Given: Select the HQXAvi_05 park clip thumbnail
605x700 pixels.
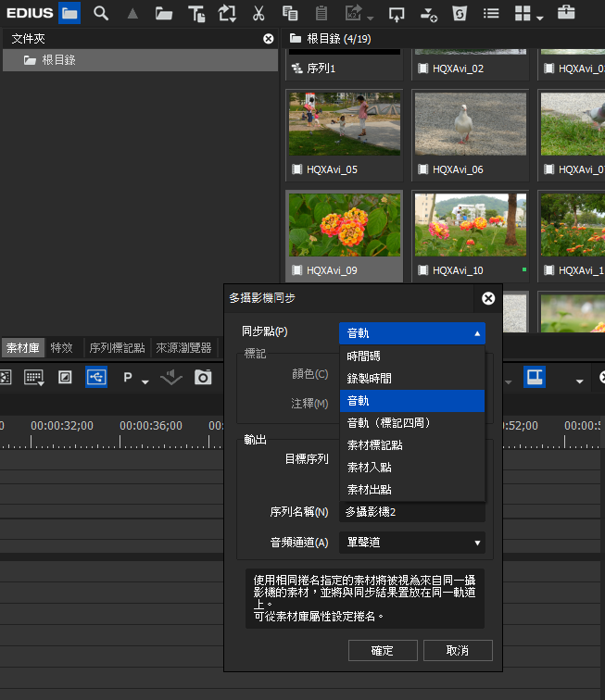Looking at the screenshot, I should click(x=345, y=124).
